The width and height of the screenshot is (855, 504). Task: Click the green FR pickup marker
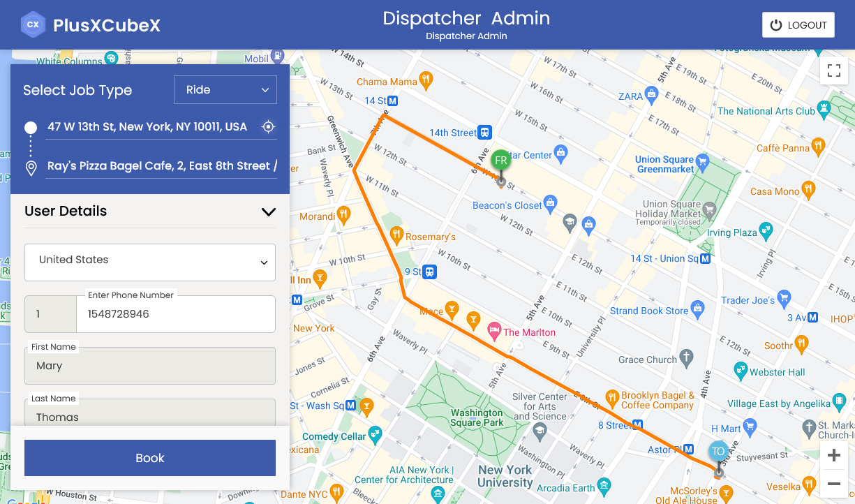500,161
